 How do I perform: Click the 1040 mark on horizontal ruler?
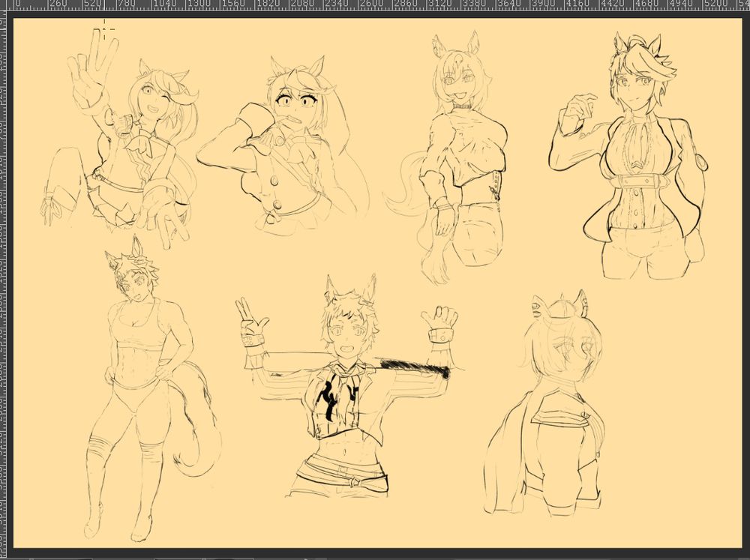click(165, 4)
